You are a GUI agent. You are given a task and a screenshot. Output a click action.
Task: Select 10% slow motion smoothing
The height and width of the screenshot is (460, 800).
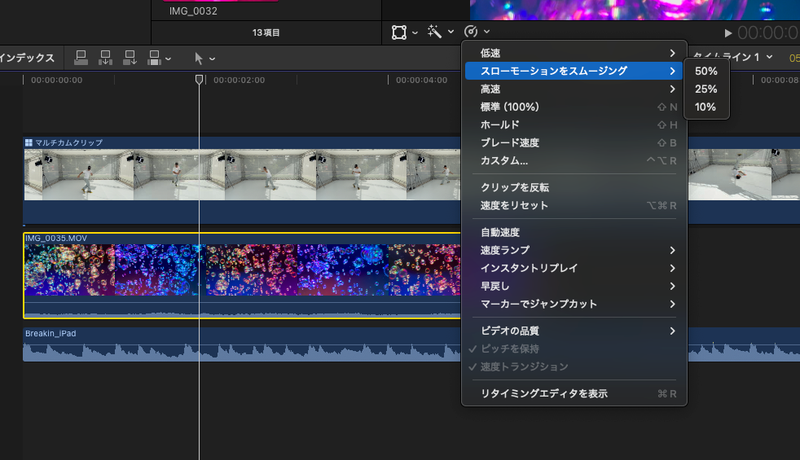pos(706,107)
